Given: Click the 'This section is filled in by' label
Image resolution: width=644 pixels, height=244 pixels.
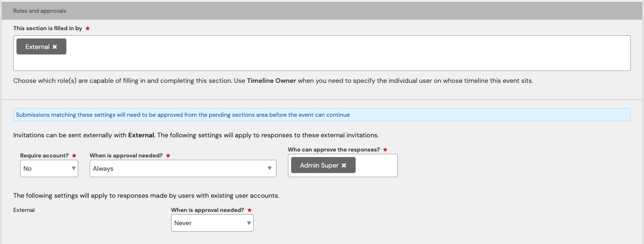Looking at the screenshot, I should coord(48,28).
